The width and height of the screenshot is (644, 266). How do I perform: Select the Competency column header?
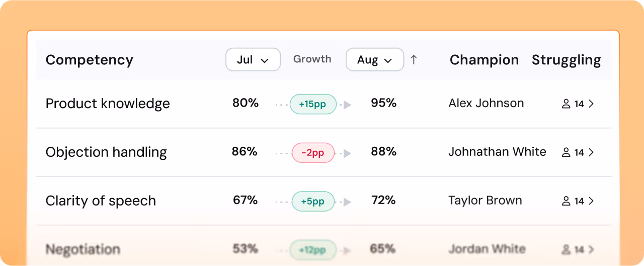coord(90,60)
